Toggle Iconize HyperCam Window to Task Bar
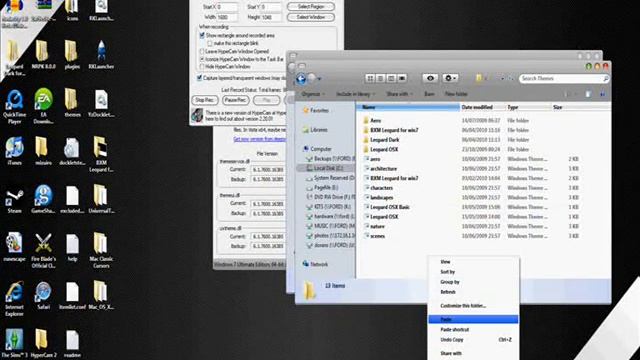 coord(202,59)
